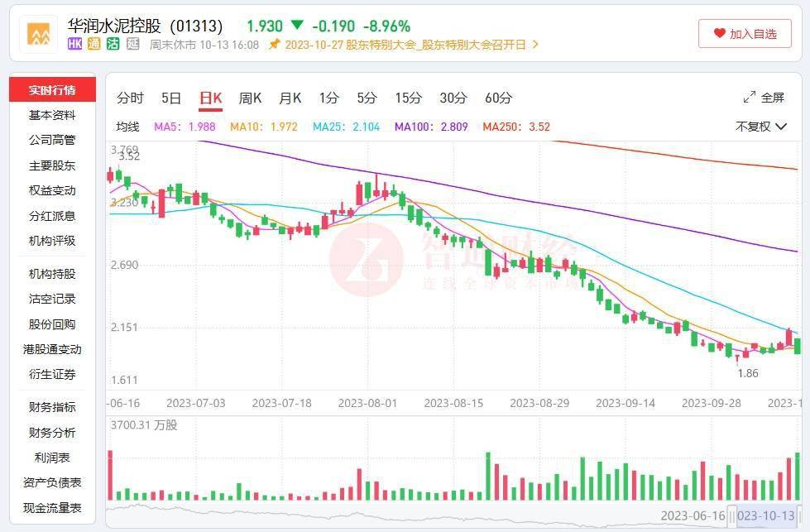Open 财务指标 in the sidebar
Screen dimensions: 810x532
click(x=52, y=407)
